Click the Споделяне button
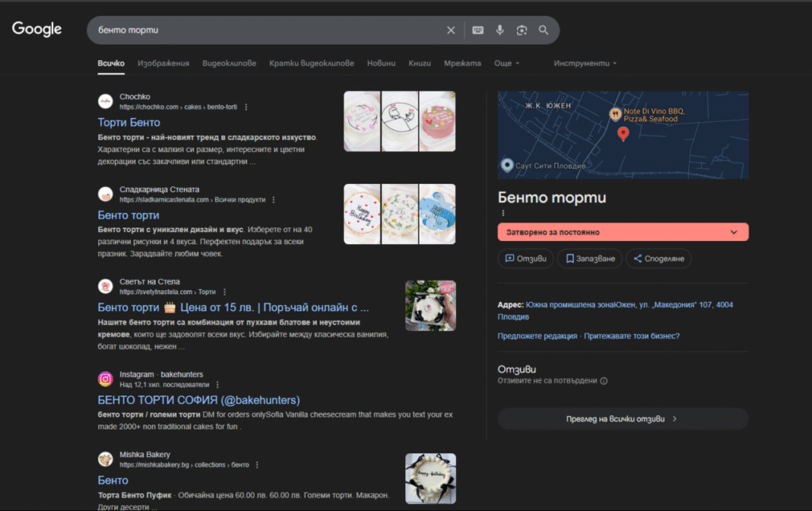Screen dimensions: 812x511 point(658,258)
